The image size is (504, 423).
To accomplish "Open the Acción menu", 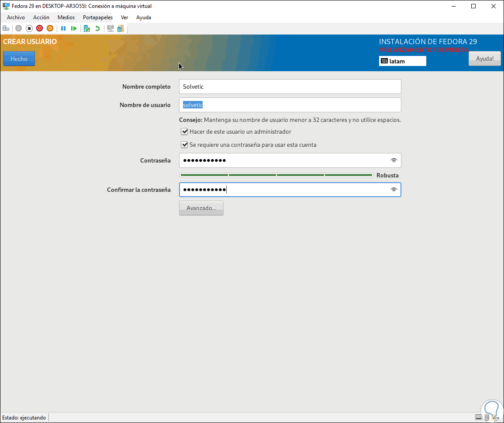I will [x=41, y=17].
